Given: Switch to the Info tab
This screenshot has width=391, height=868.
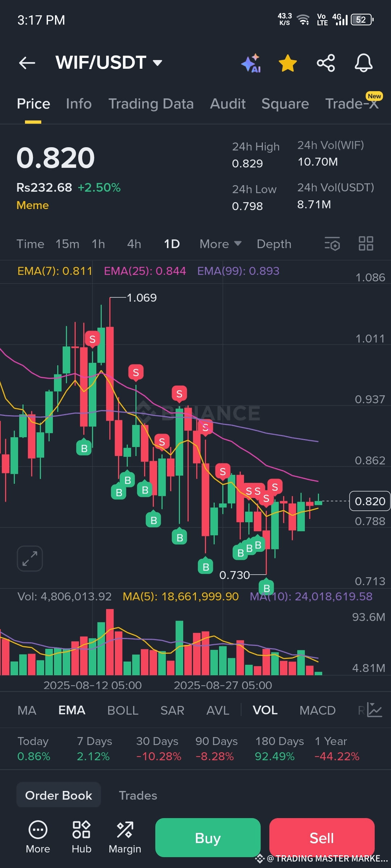Looking at the screenshot, I should click(79, 104).
